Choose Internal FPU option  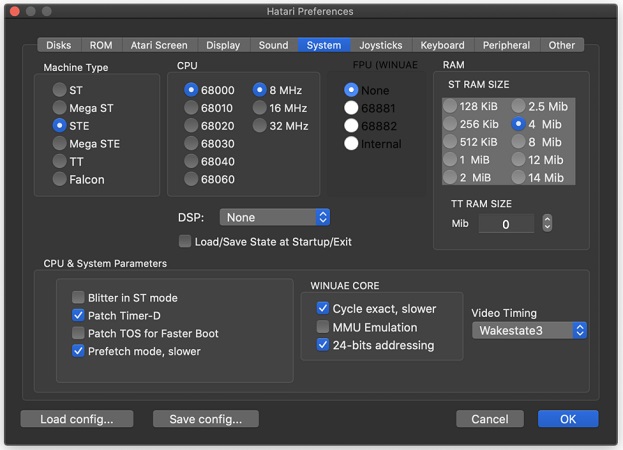coord(351,144)
